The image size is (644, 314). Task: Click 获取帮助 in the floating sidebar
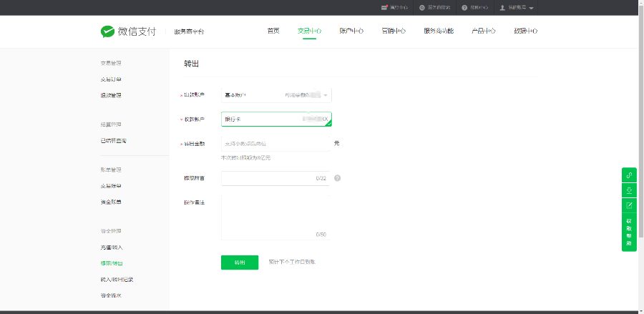(629, 232)
